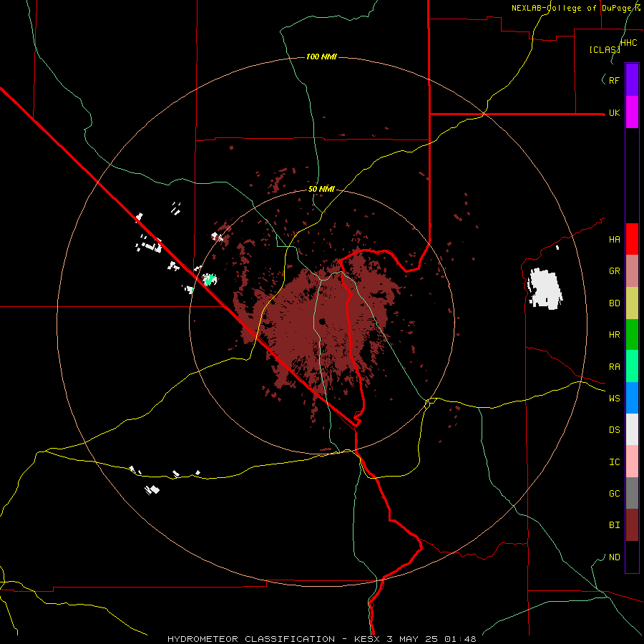Click the 'HR' legend label
This screenshot has height=644, width=644.
pos(615,335)
